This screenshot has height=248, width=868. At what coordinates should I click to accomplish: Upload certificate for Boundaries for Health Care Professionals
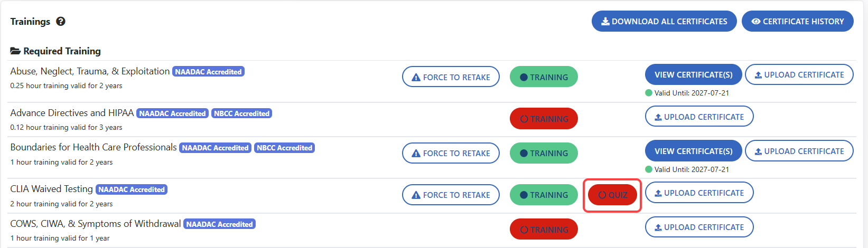tap(799, 151)
